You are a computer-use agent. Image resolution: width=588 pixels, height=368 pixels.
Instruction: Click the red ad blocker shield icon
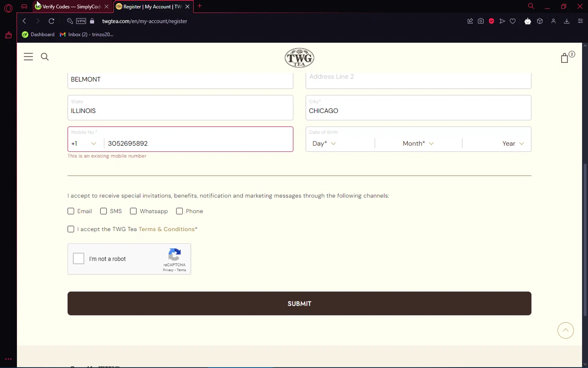pos(491,21)
